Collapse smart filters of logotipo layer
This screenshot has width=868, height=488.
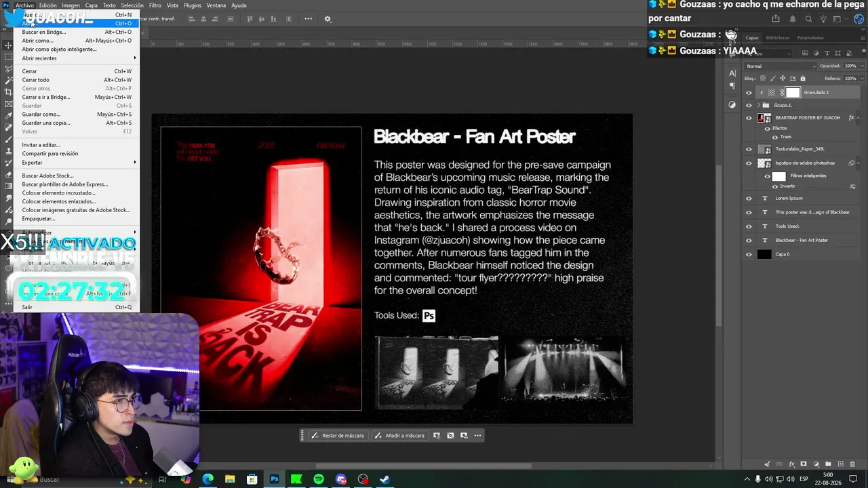tap(859, 163)
